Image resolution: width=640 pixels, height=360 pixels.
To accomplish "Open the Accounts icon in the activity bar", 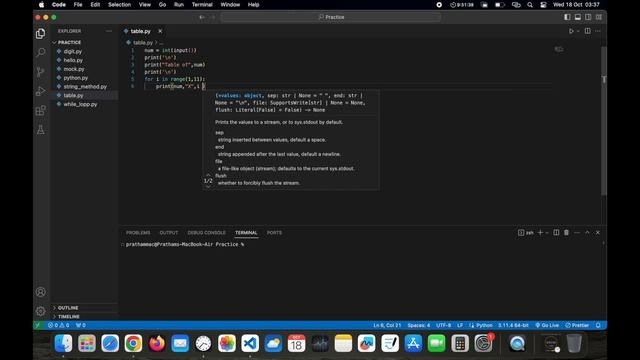I will 40,292.
